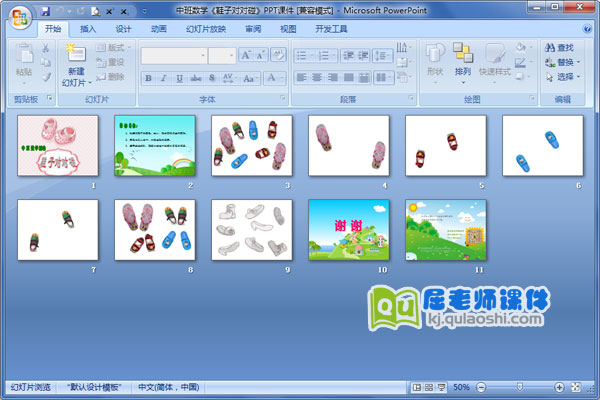This screenshot has height=400, width=600.
Task: Justify the paragraph text
Action: (x=348, y=78)
